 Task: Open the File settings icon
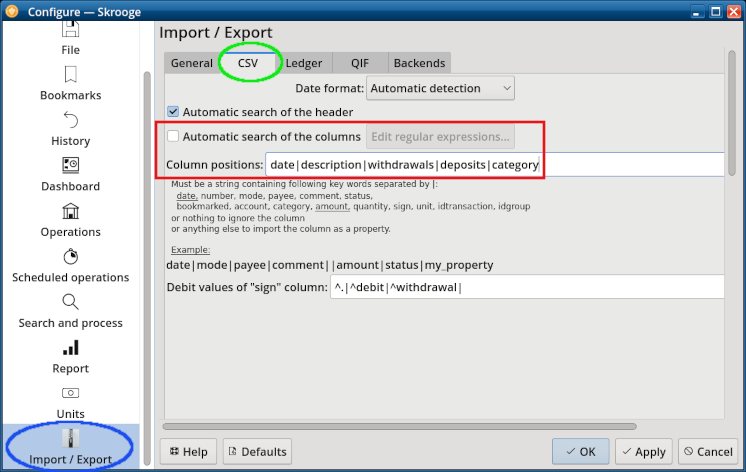point(70,30)
